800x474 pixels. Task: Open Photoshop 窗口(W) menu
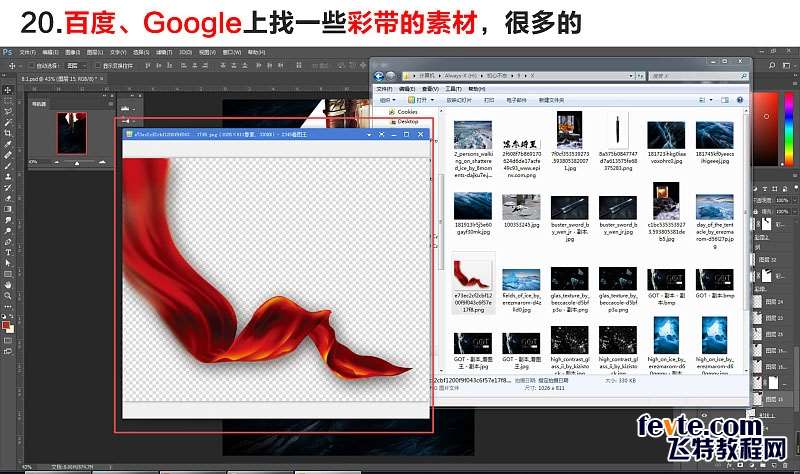click(232, 53)
